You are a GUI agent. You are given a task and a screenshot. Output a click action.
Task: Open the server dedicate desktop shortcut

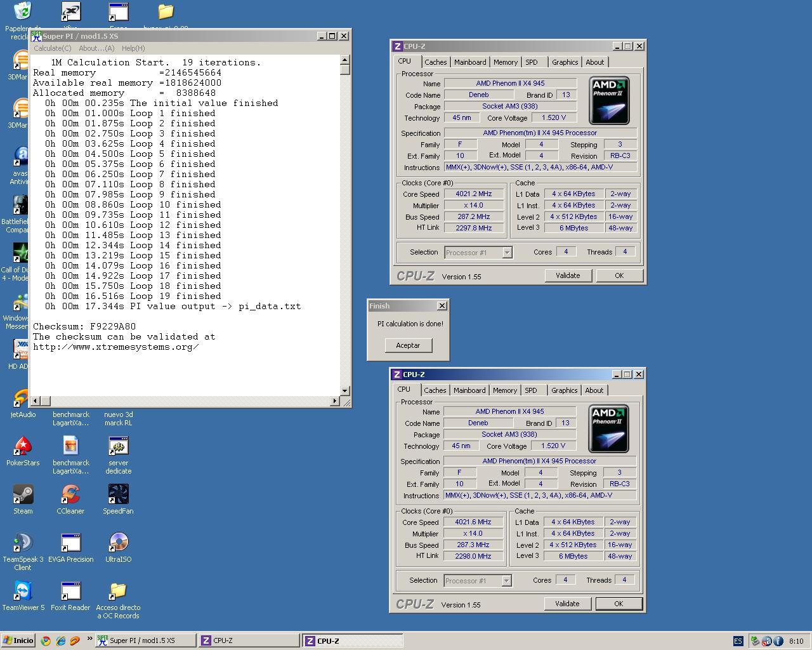[x=119, y=446]
